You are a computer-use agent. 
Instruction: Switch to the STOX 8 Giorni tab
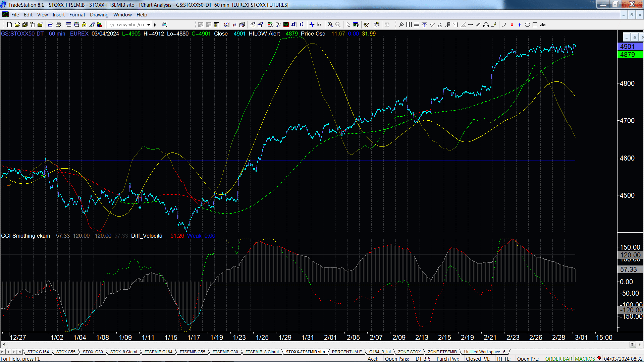pos(124,352)
